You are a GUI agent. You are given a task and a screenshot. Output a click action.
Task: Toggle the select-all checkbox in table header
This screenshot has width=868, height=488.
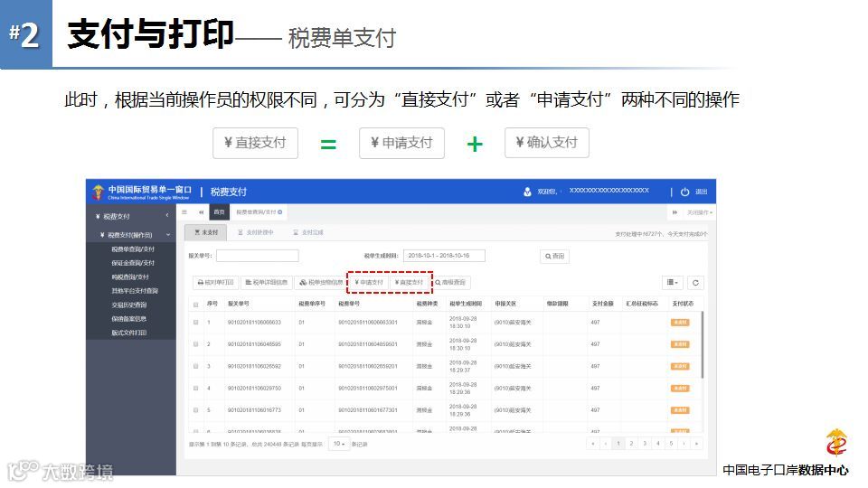(195, 305)
